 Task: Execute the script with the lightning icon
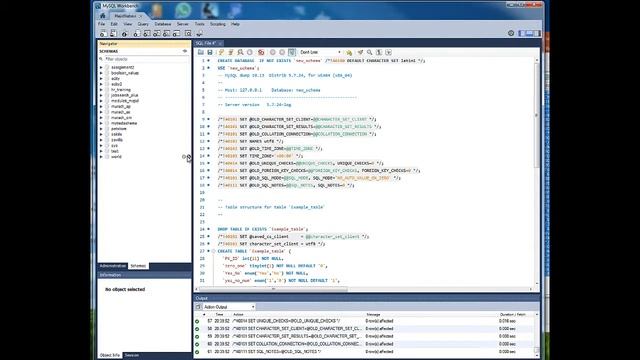point(221,52)
